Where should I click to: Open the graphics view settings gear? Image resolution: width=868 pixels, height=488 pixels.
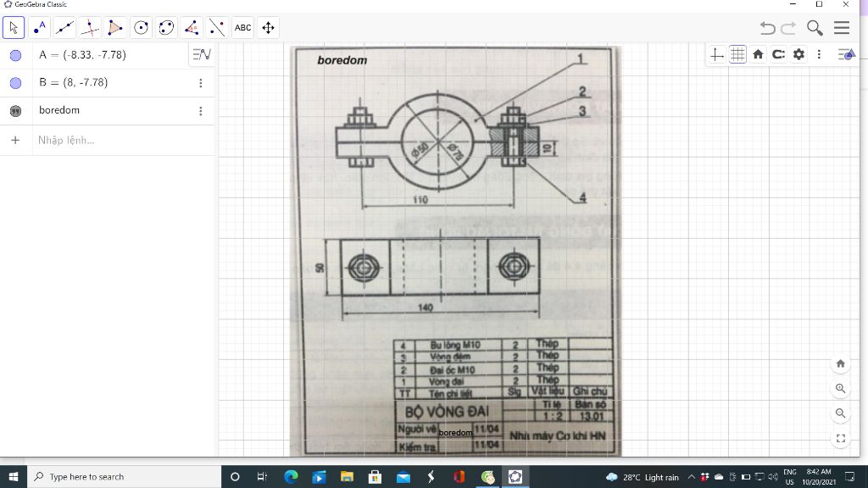pos(798,54)
